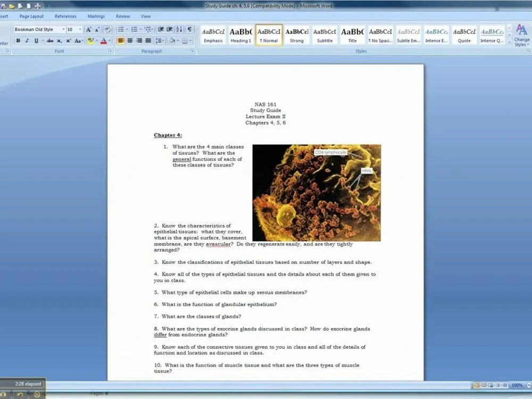This screenshot has height=399, width=532.
Task: Apply the Heading 1 style
Action: point(241,35)
